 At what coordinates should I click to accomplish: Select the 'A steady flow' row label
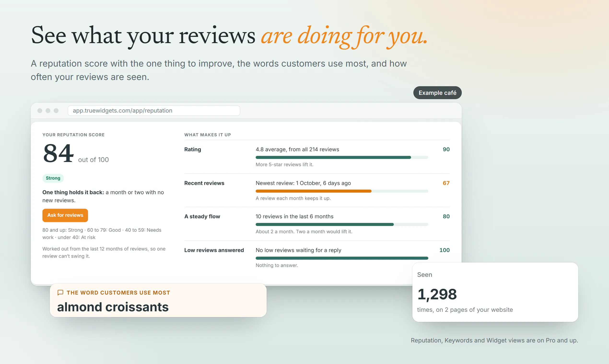pos(202,216)
